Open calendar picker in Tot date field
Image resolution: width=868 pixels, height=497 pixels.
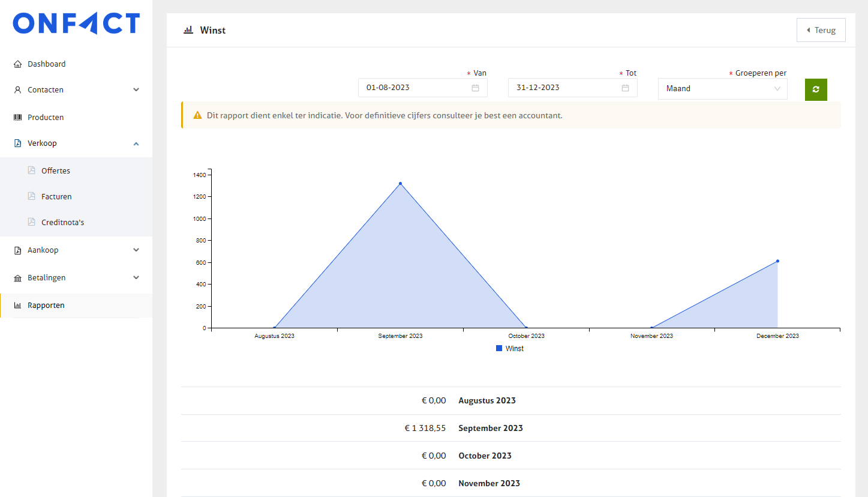(625, 88)
